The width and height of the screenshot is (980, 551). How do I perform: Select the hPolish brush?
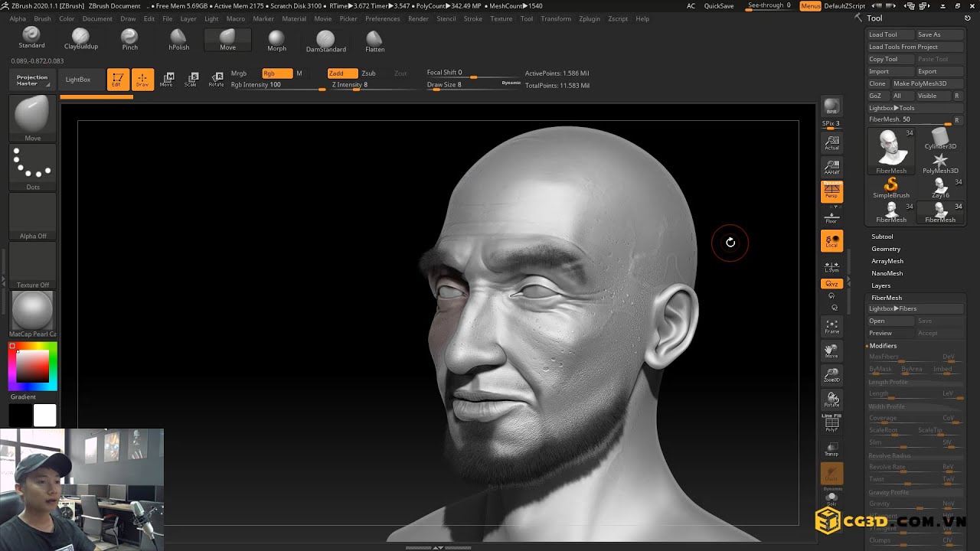(x=178, y=40)
